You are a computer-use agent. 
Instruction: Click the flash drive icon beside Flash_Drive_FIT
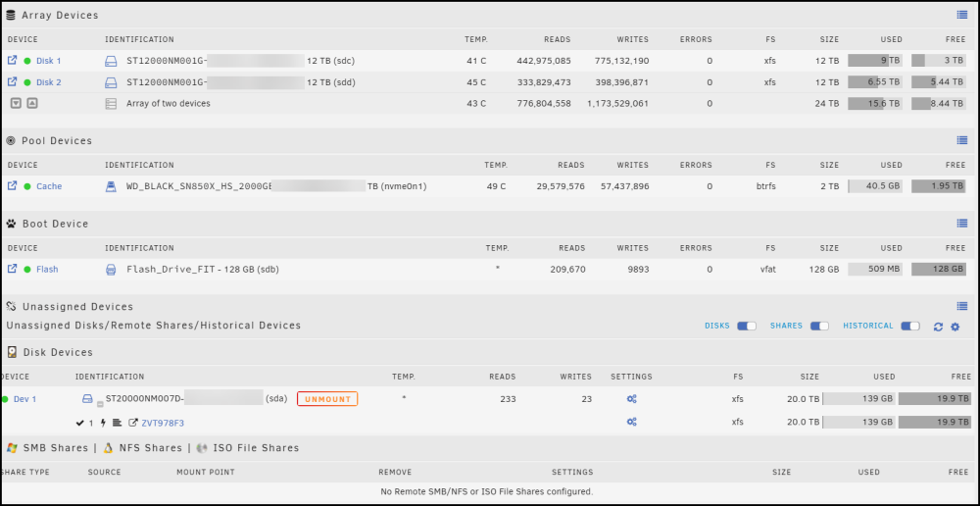pos(111,270)
